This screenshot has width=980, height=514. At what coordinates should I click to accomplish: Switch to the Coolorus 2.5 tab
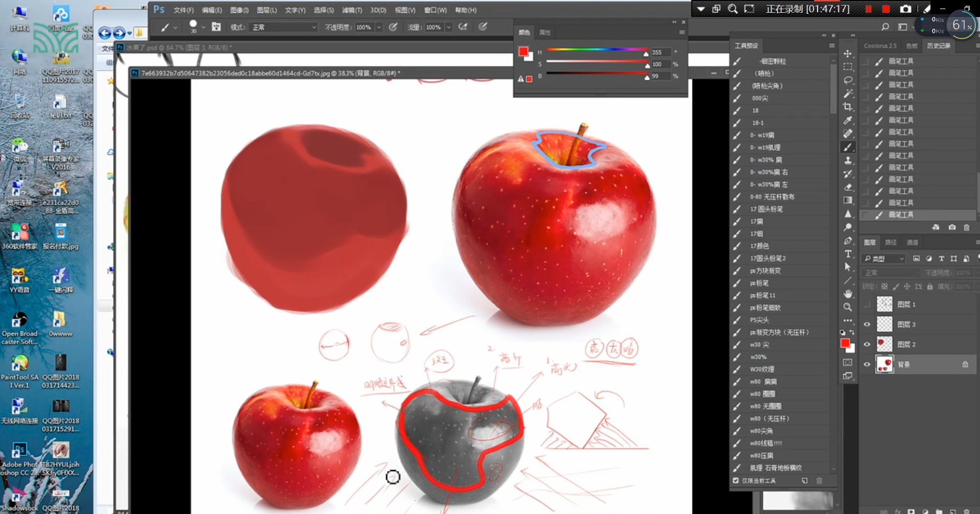880,46
